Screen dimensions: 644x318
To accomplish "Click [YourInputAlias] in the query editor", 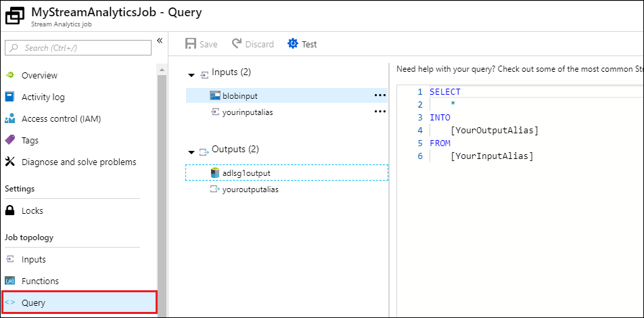I will click(492, 156).
